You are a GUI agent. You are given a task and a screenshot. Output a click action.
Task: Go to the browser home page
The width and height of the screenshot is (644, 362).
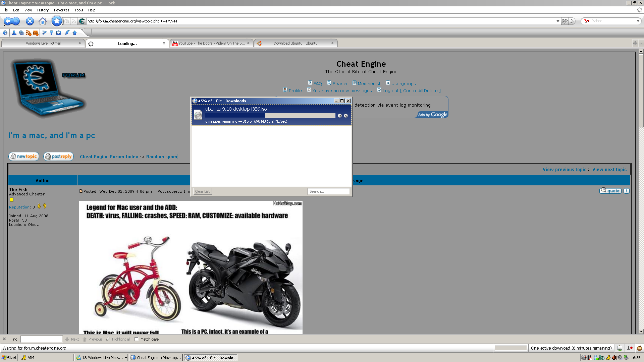42,21
